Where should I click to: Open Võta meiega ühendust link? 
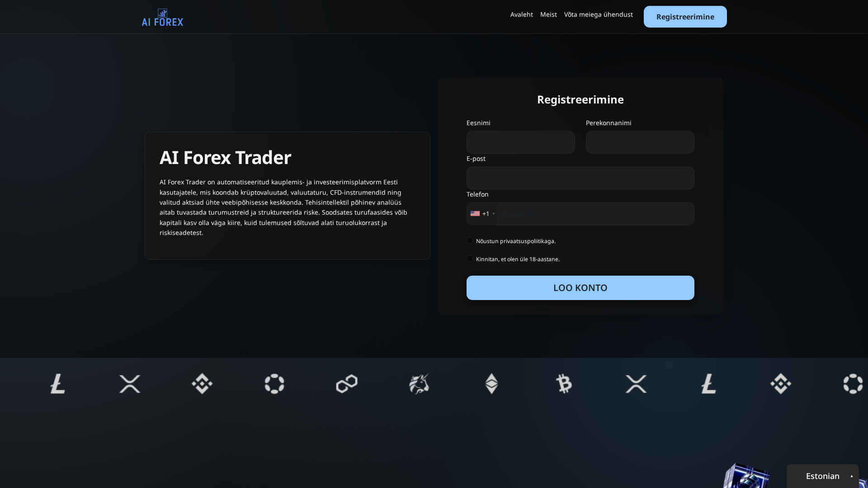[x=599, y=14]
